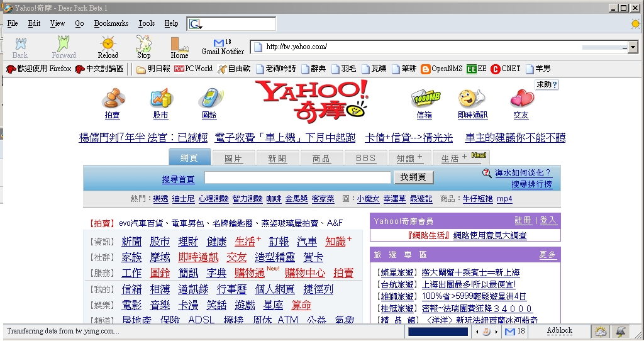Click the partly cloudy weather icon in the status bar
This screenshot has height=341, width=644.
coord(600,332)
